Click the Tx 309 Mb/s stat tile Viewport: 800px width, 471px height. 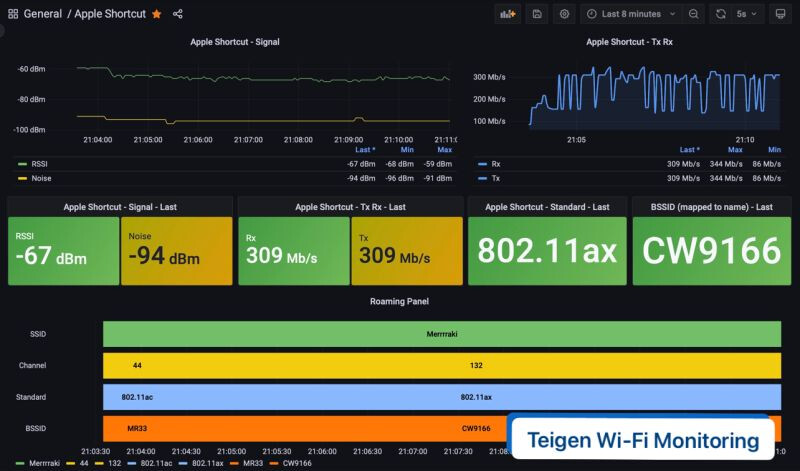coord(407,251)
